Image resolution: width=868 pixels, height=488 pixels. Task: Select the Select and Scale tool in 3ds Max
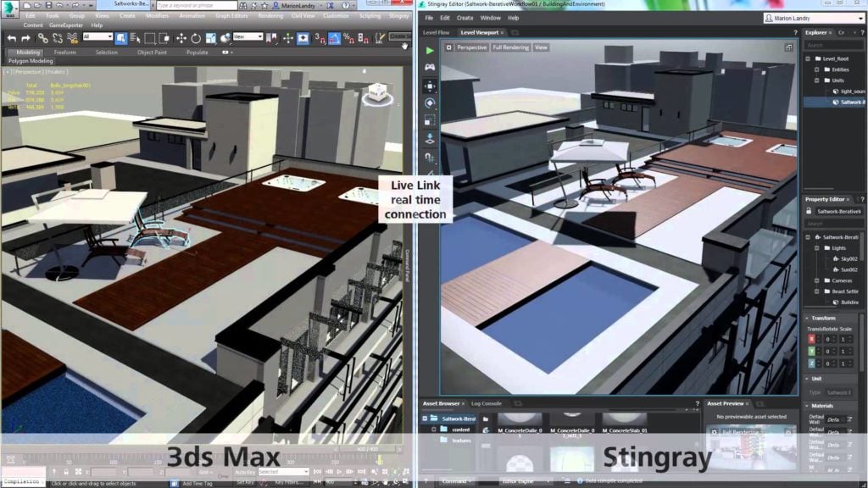(210, 38)
